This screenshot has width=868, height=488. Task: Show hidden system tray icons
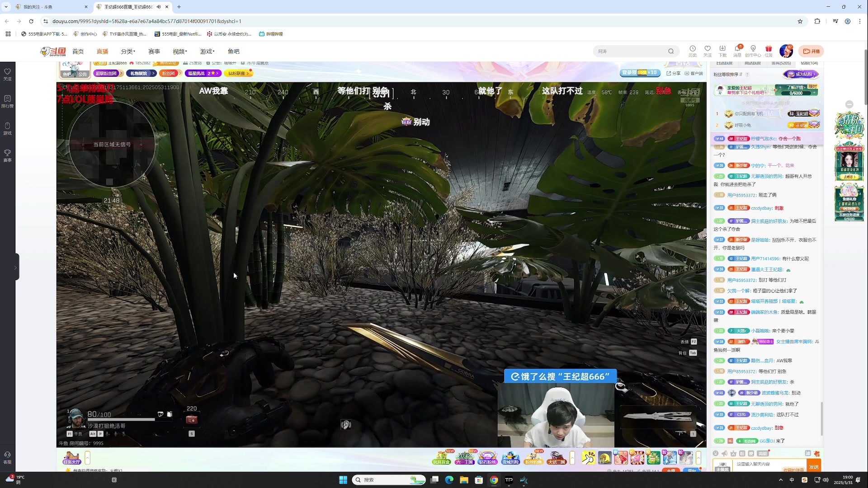(781, 480)
